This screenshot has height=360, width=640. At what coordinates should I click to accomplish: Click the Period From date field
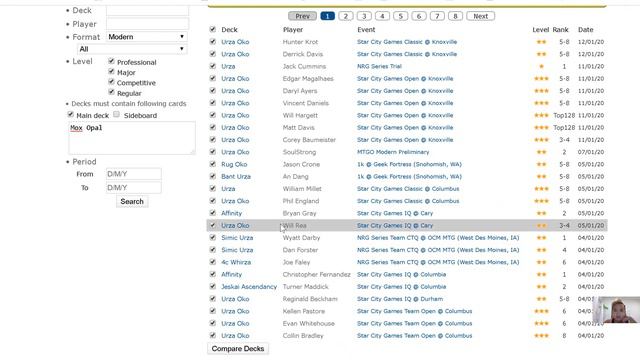point(133,174)
